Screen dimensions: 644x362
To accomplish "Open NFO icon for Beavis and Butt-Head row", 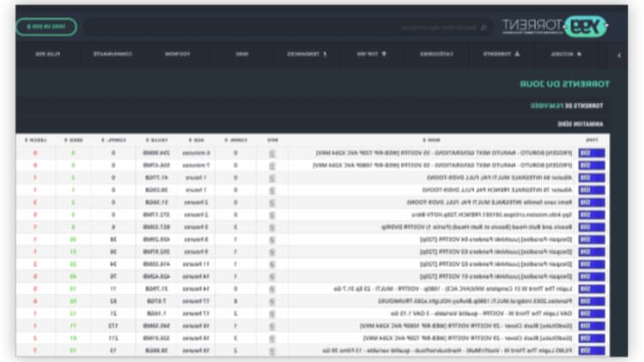I will coord(271,227).
